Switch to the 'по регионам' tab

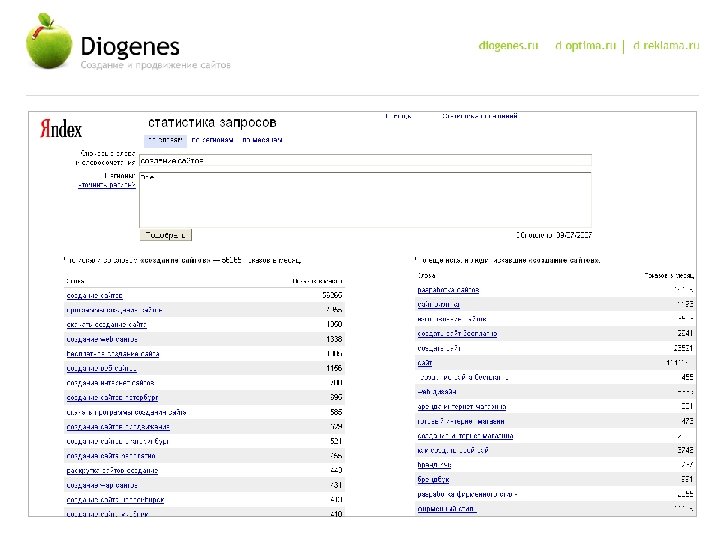212,140
